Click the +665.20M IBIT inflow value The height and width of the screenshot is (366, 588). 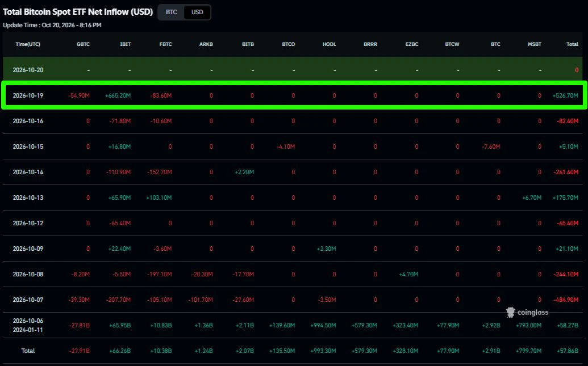[x=118, y=95]
